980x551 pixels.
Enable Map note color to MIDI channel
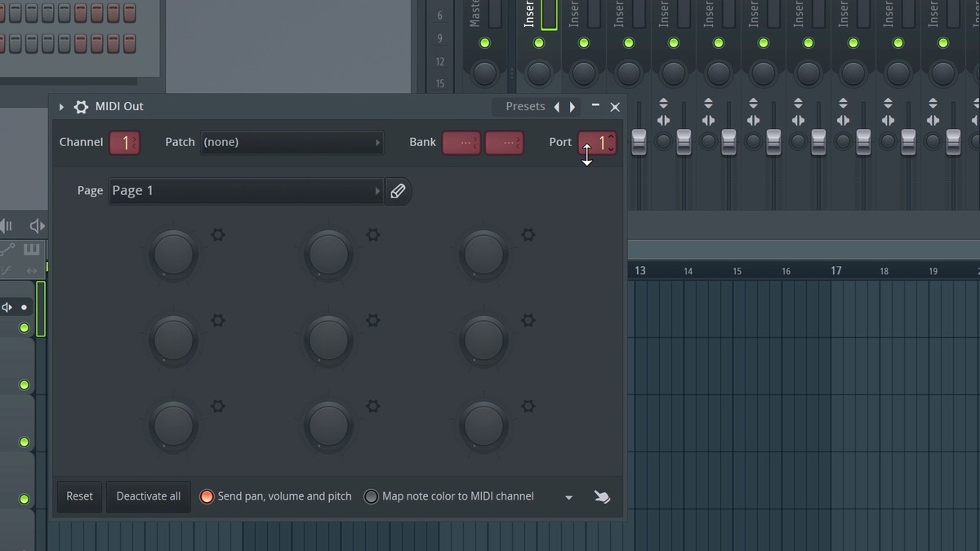[372, 496]
